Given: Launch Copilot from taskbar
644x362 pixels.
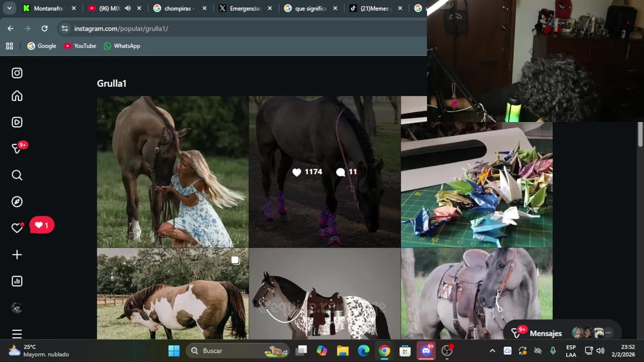Looking at the screenshot, I should click(322, 350).
